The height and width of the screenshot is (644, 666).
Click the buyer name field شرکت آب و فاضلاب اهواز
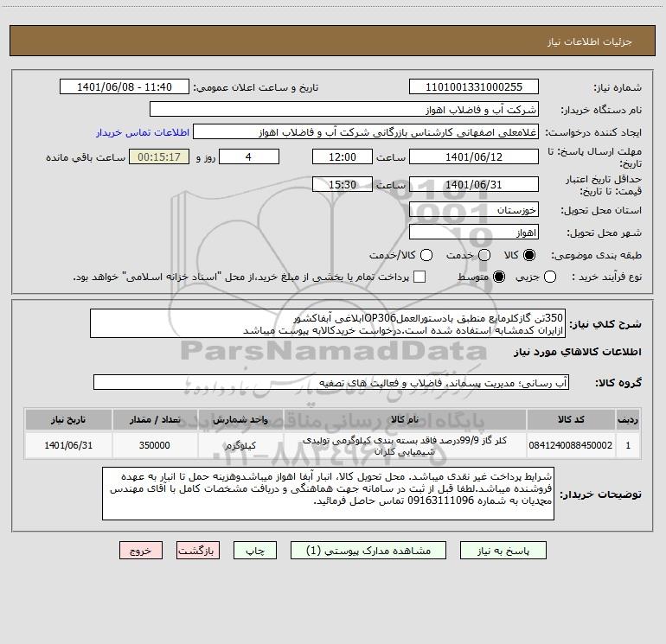[x=344, y=110]
